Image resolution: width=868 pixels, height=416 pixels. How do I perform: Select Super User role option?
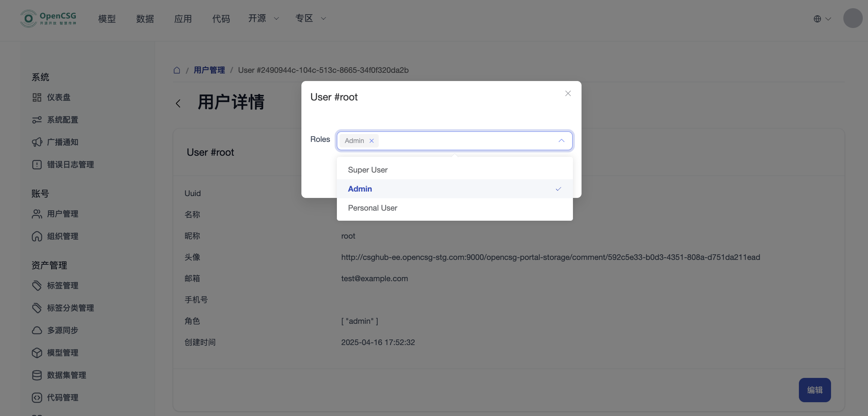368,170
